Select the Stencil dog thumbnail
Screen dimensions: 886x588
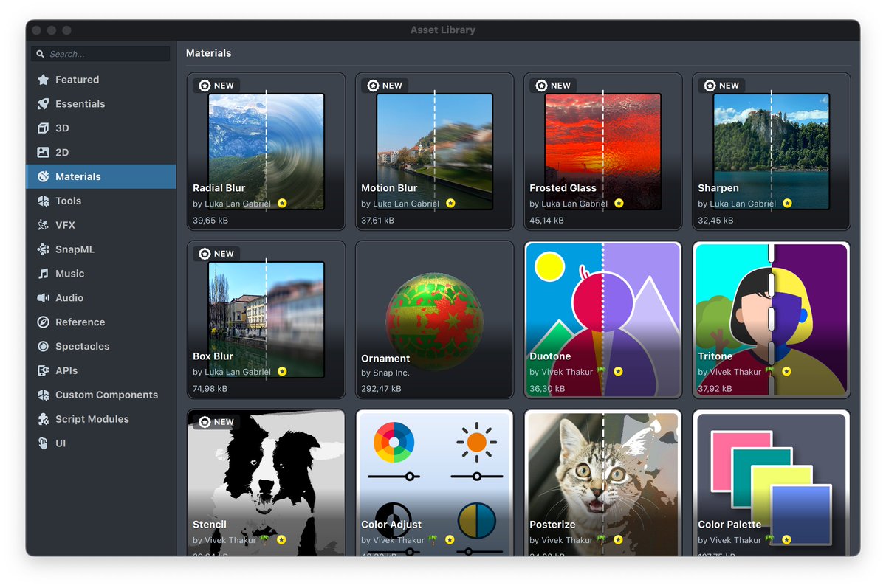point(266,483)
